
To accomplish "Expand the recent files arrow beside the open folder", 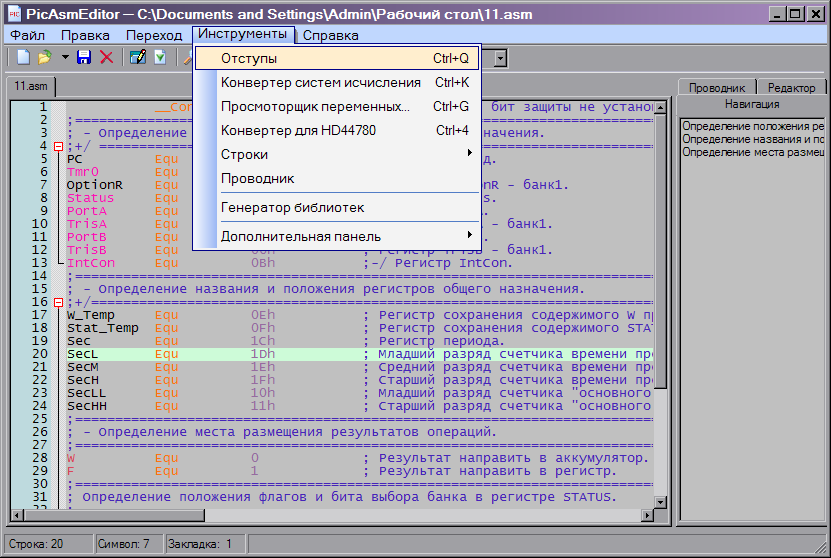I will 65,57.
